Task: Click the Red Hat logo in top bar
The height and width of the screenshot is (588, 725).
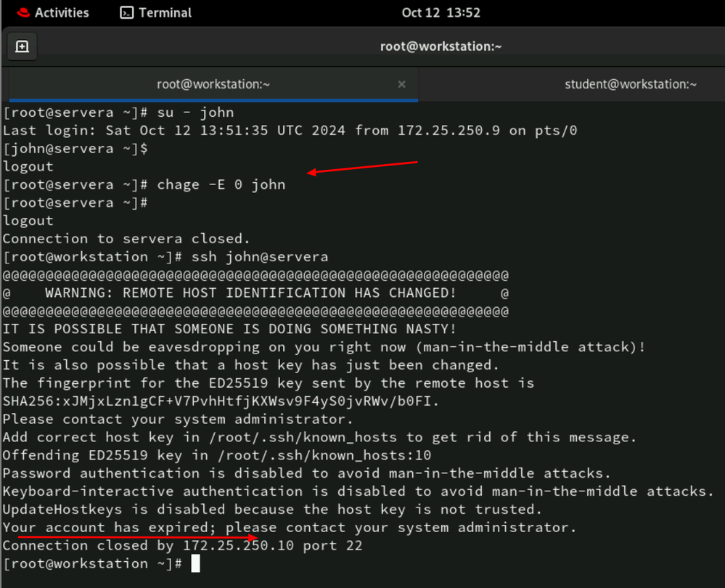Action: click(x=22, y=12)
